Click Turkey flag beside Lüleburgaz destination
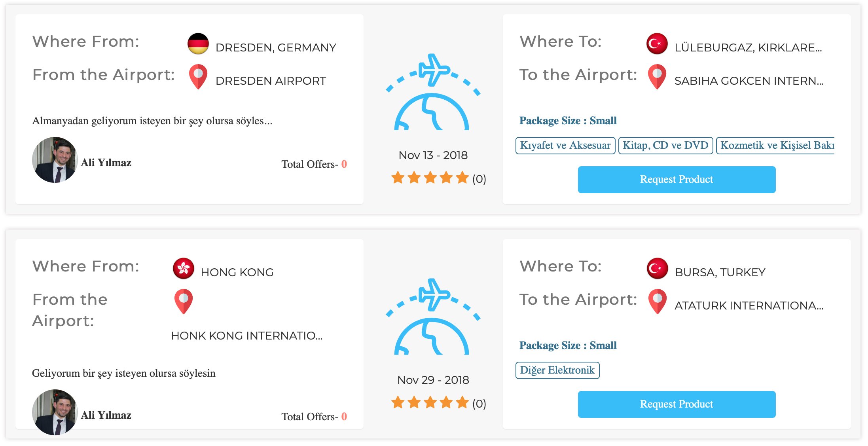 (x=657, y=44)
